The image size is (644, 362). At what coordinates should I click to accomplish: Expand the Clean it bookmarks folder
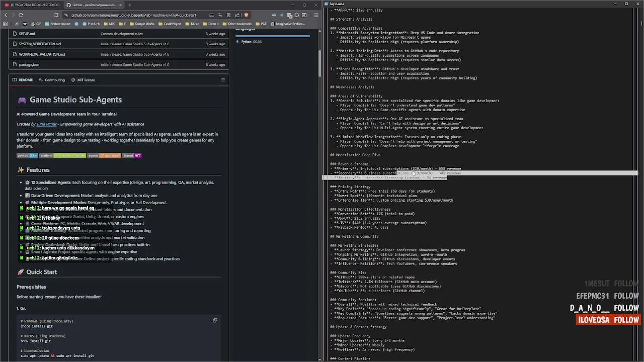tap(210, 24)
